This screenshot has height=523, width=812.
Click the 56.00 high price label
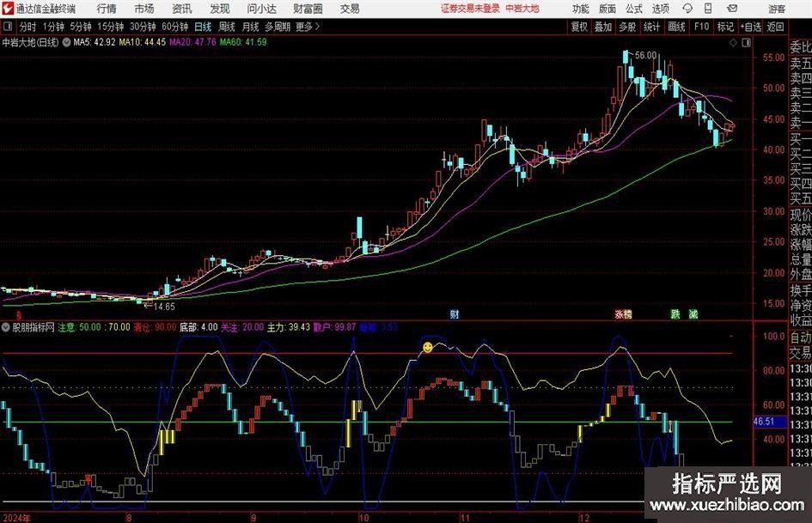click(645, 55)
